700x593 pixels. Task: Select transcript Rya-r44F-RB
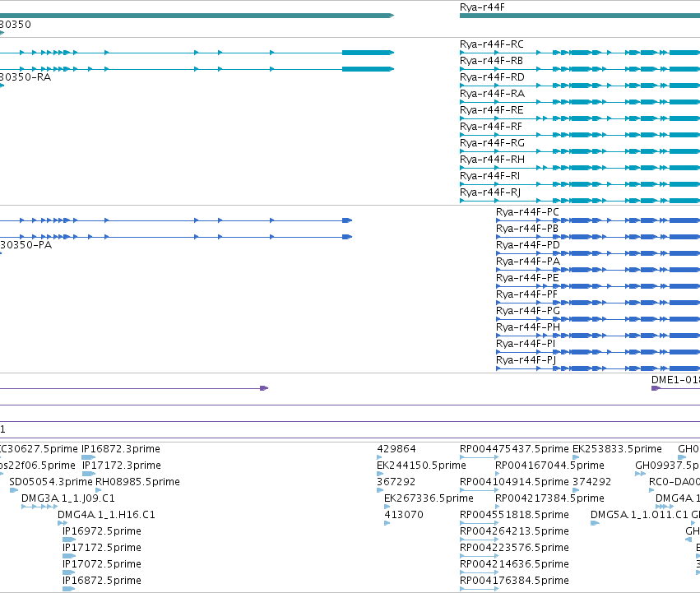point(491,61)
